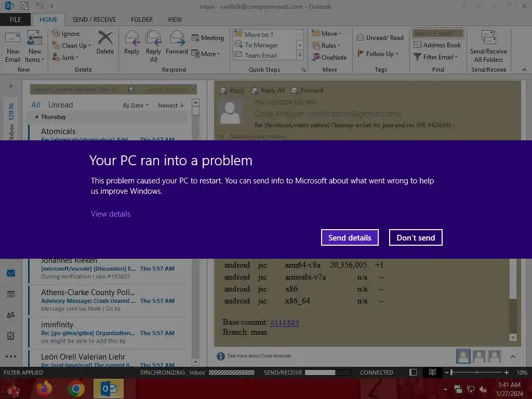
Task: Click the Outlook taskbar icon
Action: tap(109, 389)
